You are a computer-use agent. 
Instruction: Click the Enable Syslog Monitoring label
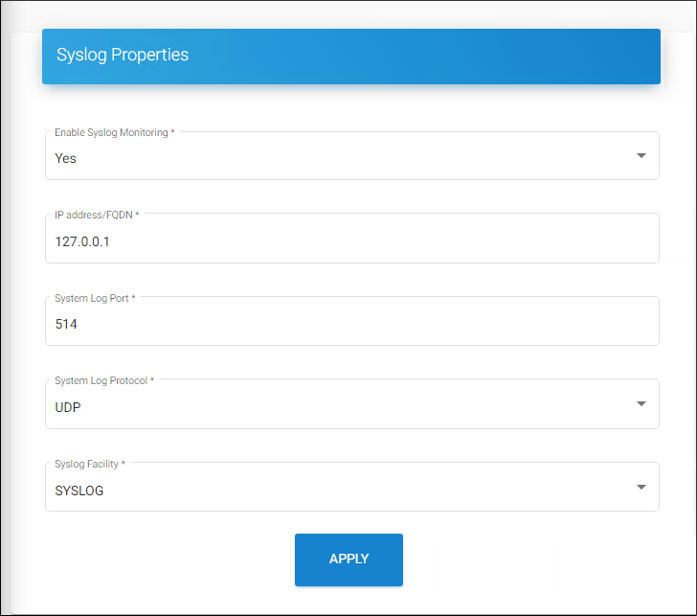point(114,132)
